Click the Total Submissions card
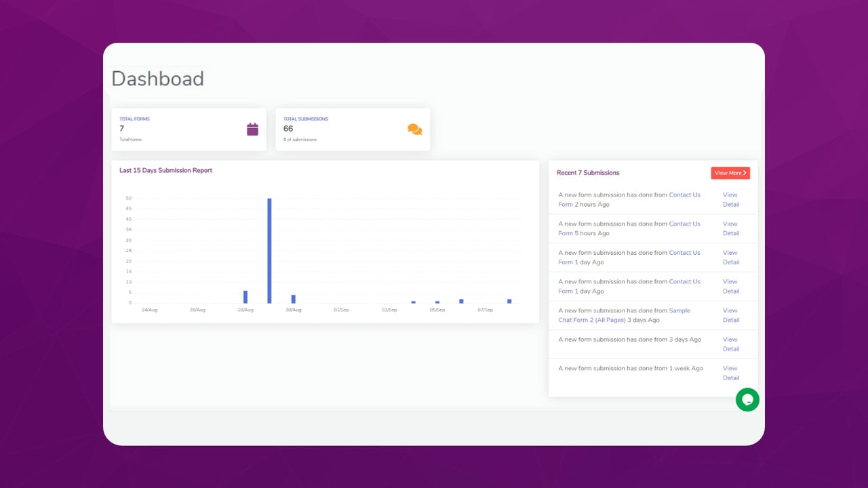Viewport: 868px width, 488px height. click(353, 129)
